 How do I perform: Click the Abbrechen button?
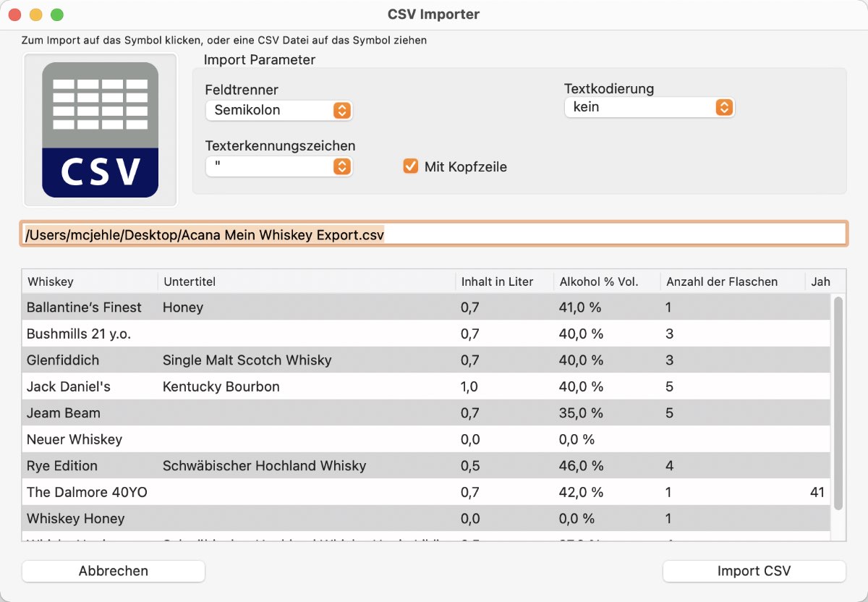[x=114, y=571]
